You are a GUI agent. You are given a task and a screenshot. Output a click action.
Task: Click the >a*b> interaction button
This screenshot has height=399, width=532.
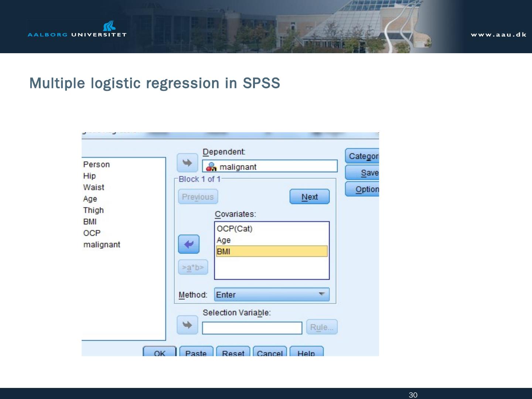pyautogui.click(x=193, y=267)
